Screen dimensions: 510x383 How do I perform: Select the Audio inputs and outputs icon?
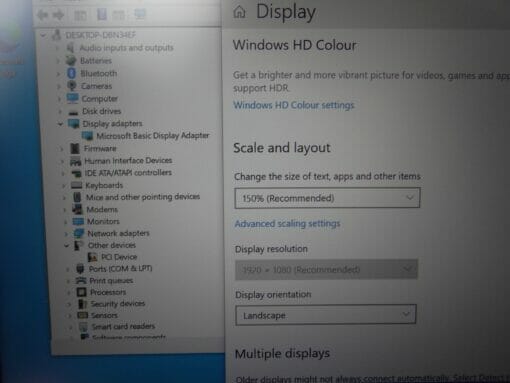point(70,48)
